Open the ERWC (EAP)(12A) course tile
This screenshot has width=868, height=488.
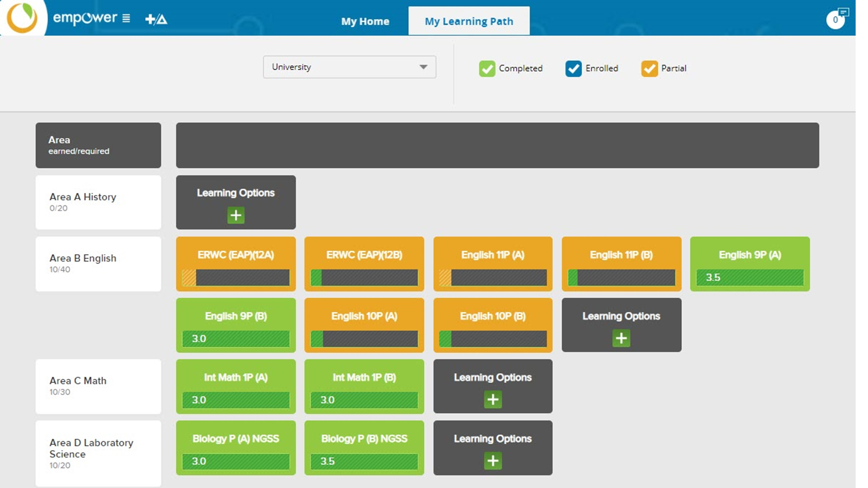pos(236,255)
